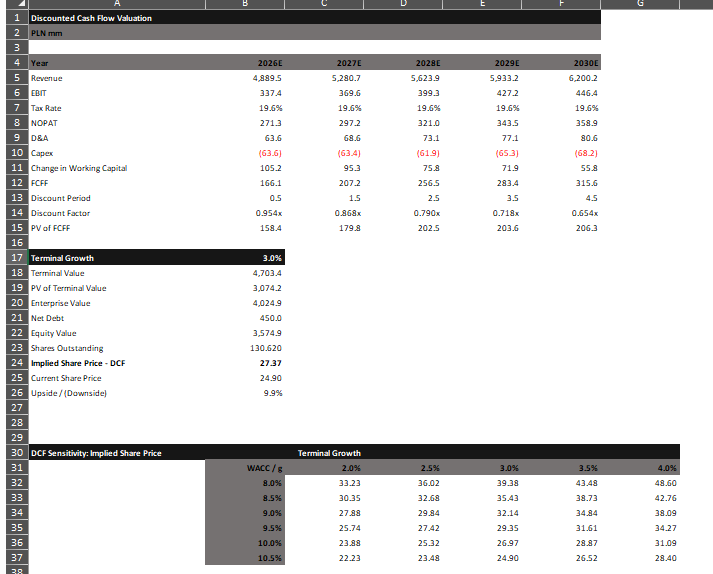Select Discount Period value 2.5
The height and width of the screenshot is (574, 713).
433,198
